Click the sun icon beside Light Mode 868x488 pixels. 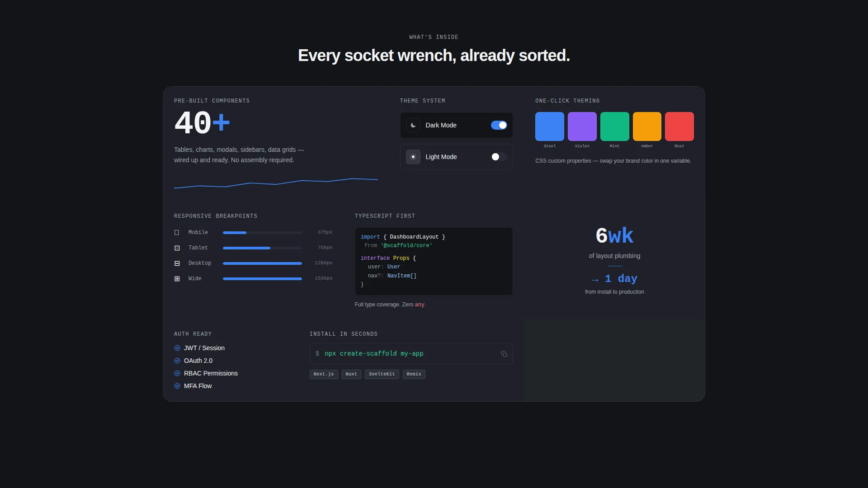(x=413, y=157)
